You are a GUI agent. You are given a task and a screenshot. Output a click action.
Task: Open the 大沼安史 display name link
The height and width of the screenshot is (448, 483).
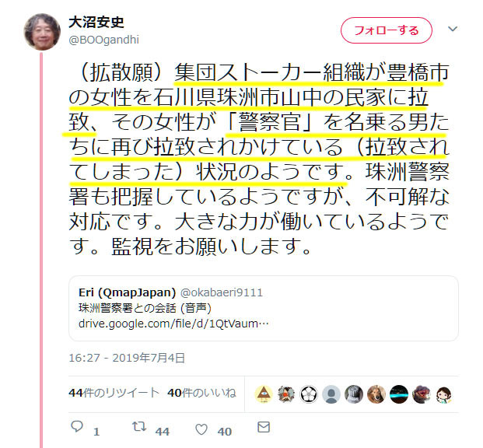96,23
